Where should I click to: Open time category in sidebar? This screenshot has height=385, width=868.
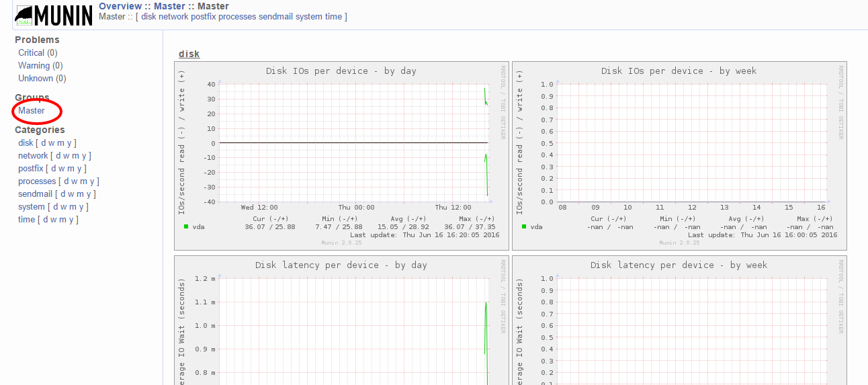[x=26, y=220]
